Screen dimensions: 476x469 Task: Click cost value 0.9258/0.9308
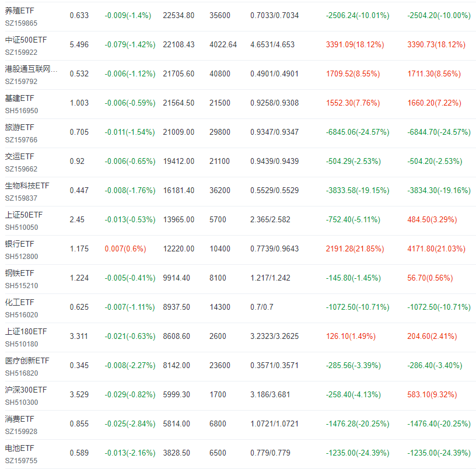click(274, 103)
